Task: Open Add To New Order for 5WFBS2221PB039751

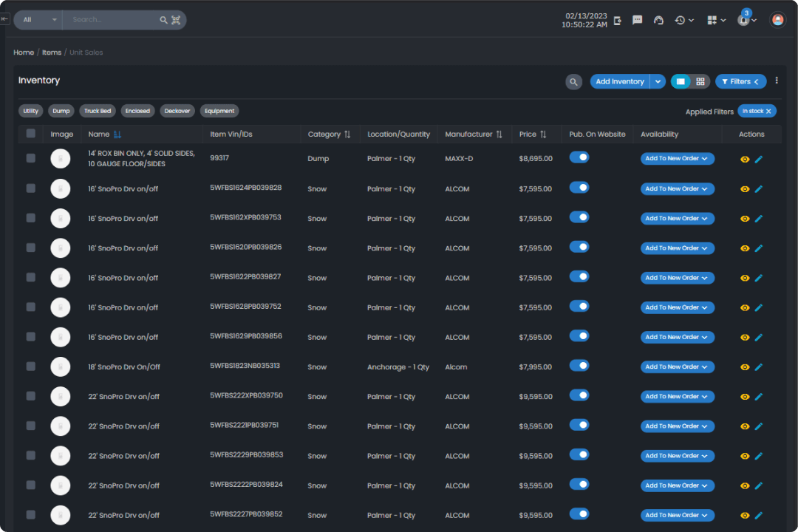Action: pyautogui.click(x=677, y=426)
